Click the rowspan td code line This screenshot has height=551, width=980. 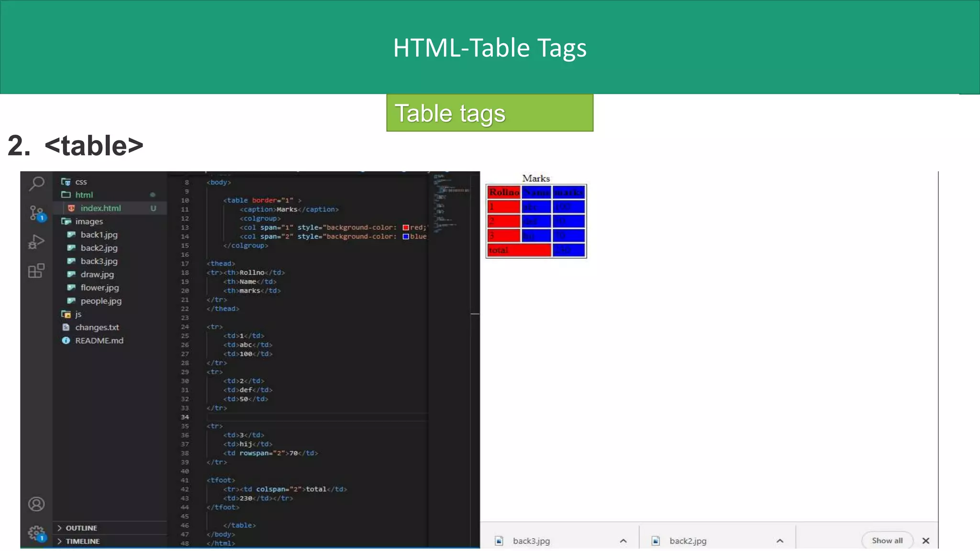[270, 453]
